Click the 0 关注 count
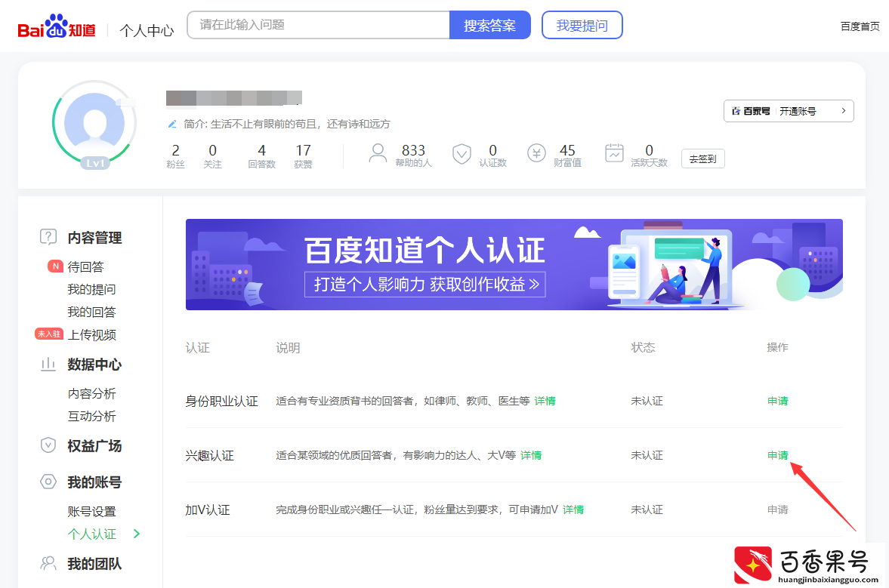This screenshot has width=889, height=588. [x=212, y=155]
